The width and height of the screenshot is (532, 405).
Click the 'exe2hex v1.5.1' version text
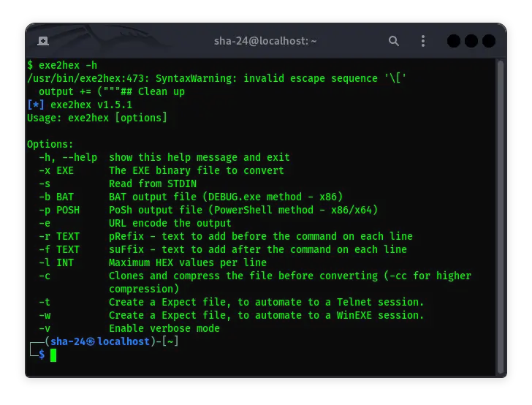coord(91,105)
